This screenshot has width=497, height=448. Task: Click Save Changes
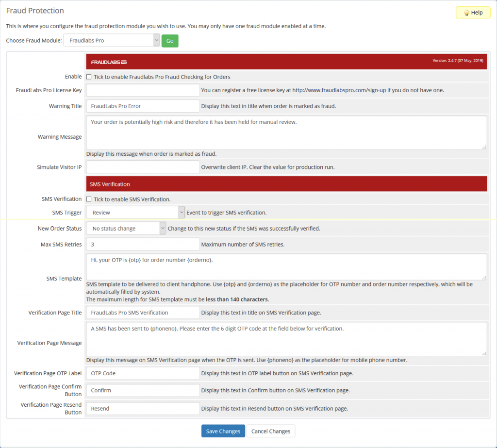tap(223, 431)
